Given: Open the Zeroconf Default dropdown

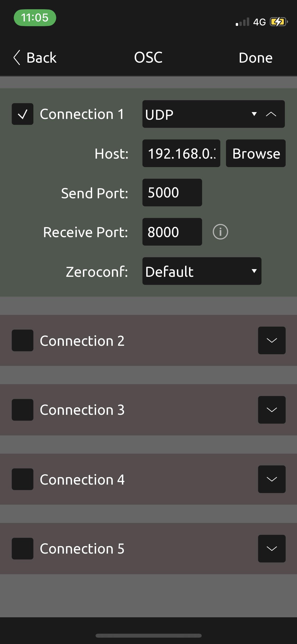Looking at the screenshot, I should [202, 271].
